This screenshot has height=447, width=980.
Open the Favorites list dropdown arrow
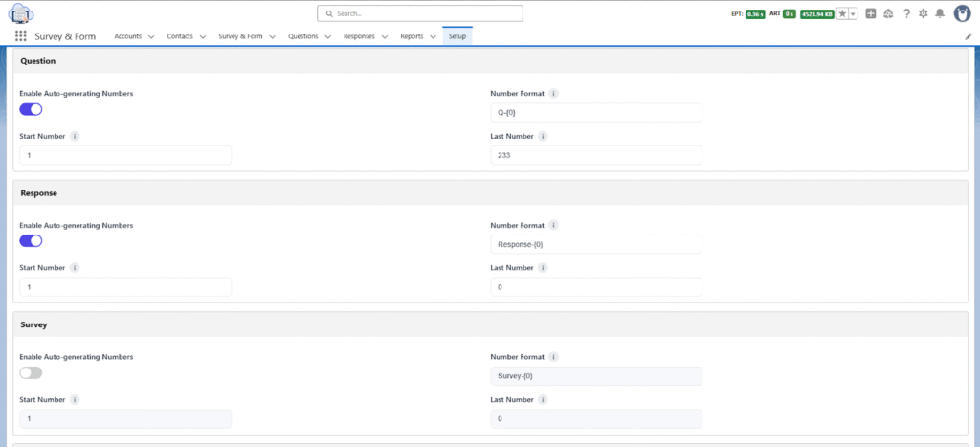(x=853, y=13)
